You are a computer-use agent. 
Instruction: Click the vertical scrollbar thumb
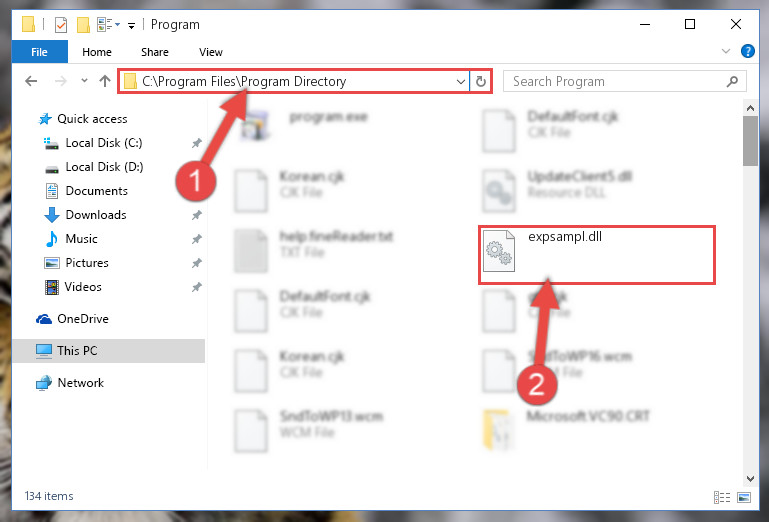click(750, 141)
